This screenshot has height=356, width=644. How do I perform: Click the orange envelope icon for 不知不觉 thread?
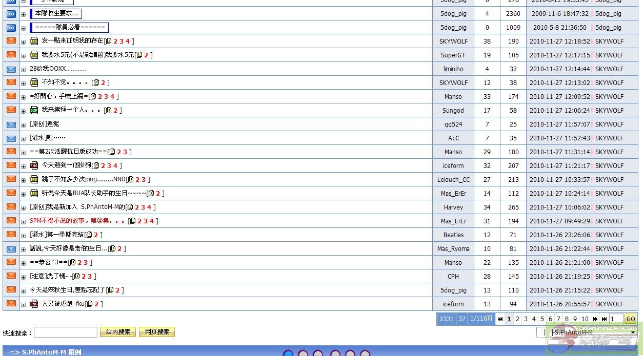(x=11, y=82)
